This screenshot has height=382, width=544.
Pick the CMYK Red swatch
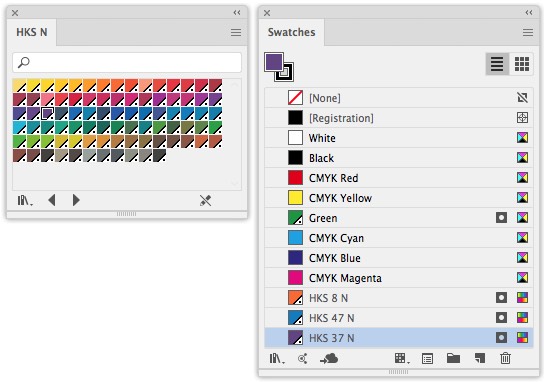click(399, 178)
